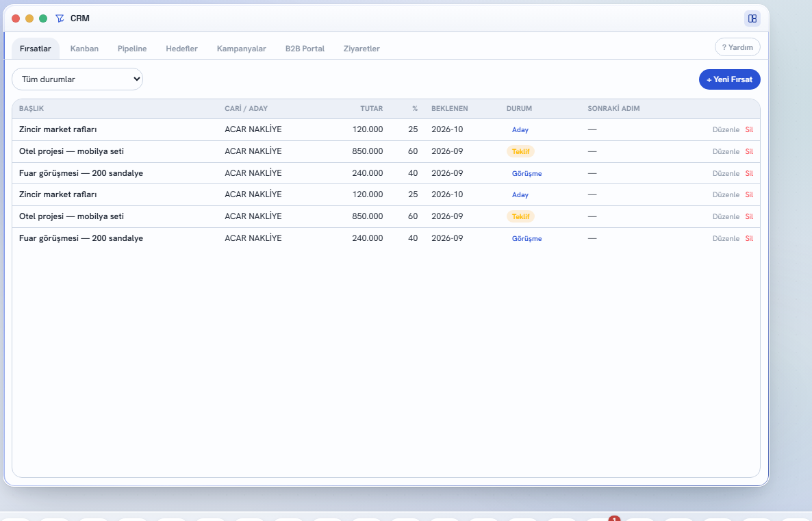Click the TUTAR column header
Screen dimensions: 812x521
coord(371,109)
